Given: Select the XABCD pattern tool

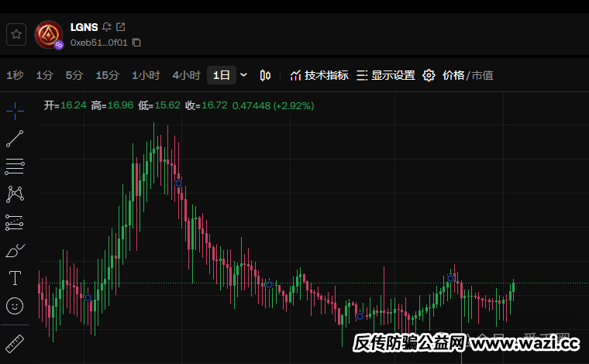Looking at the screenshot, I should tap(15, 194).
